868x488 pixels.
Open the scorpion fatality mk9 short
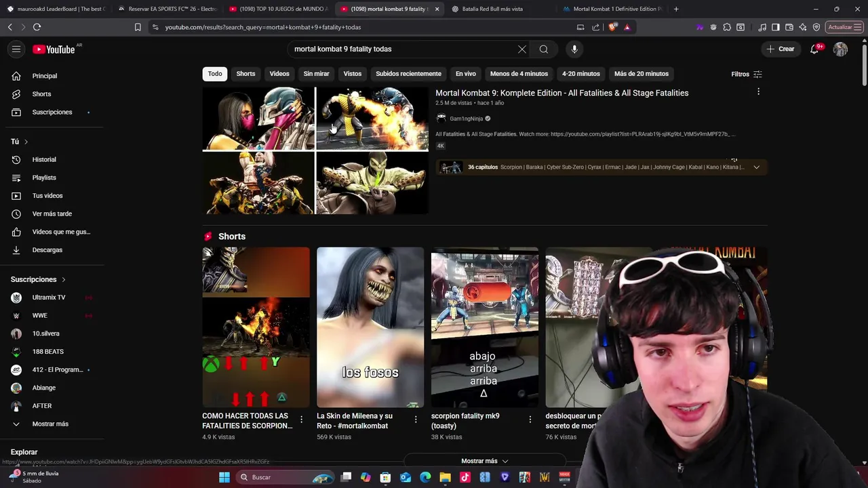(x=485, y=327)
